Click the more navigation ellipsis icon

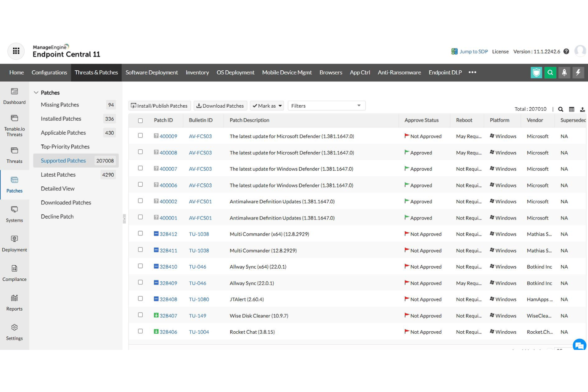472,72
